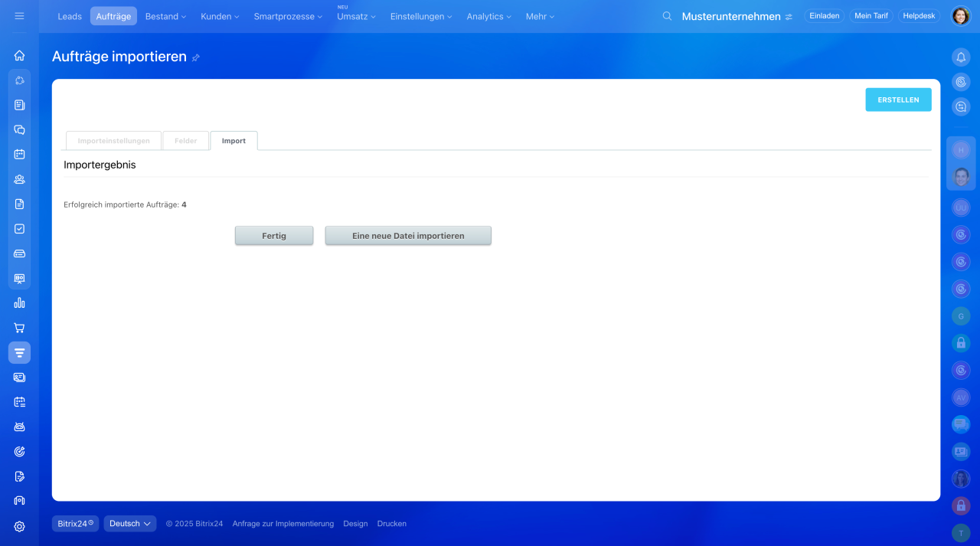Open the Deutsch language selector
The height and width of the screenshot is (546, 980).
(x=130, y=524)
